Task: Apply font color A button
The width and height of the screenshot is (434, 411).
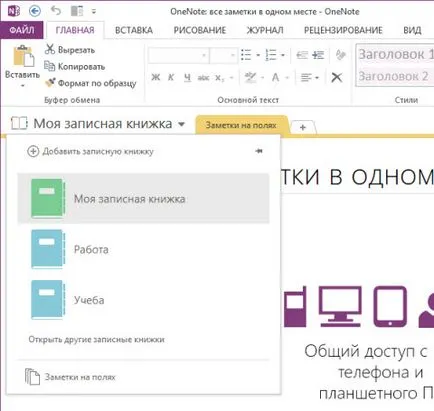Action: click(x=275, y=78)
